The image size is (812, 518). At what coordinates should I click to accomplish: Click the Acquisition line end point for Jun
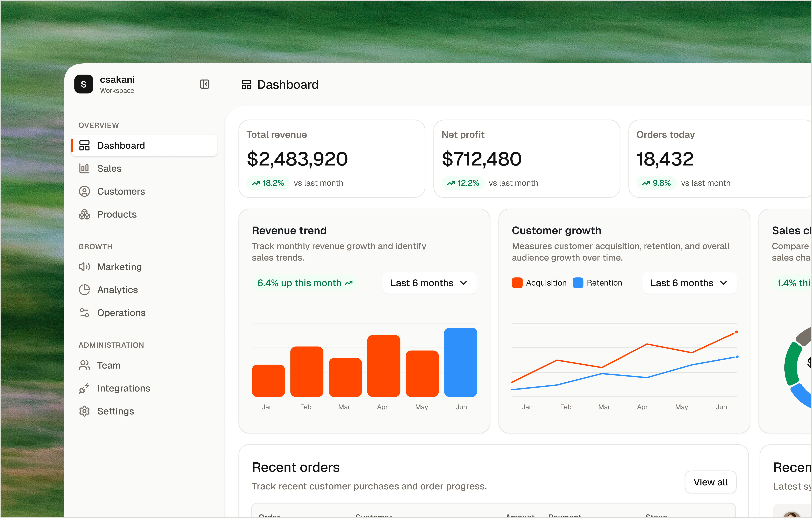pos(736,332)
